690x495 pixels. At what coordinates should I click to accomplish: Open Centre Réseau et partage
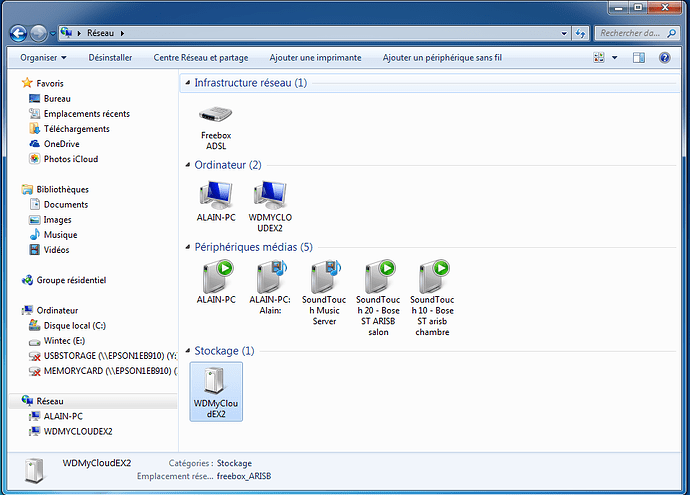click(x=201, y=58)
